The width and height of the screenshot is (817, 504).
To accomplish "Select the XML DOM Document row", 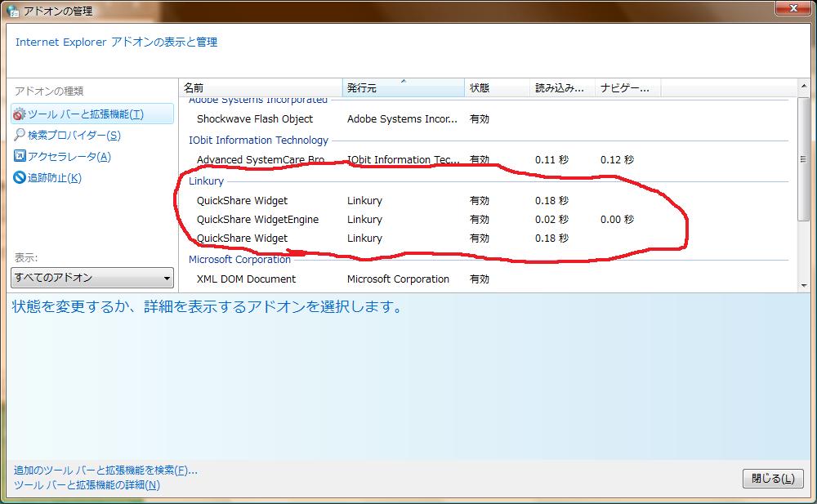I will tap(489, 279).
